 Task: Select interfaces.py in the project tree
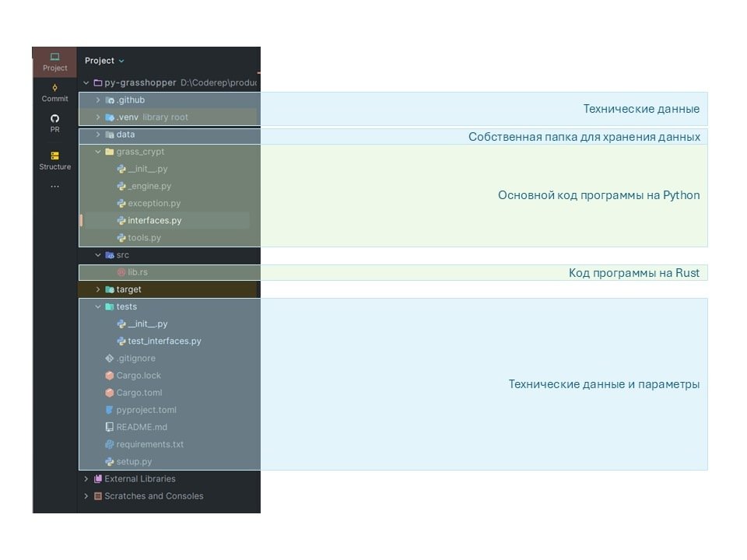coord(154,221)
